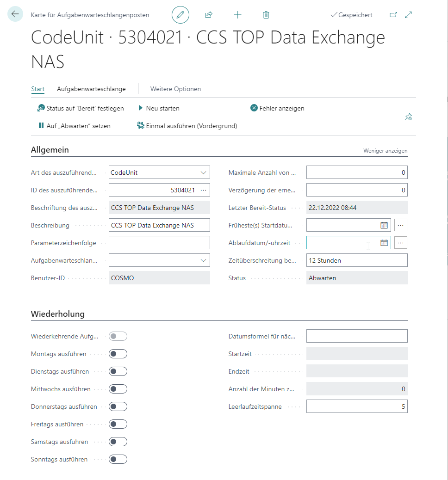
Task: Open Weitere Optionen menu
Action: click(175, 89)
